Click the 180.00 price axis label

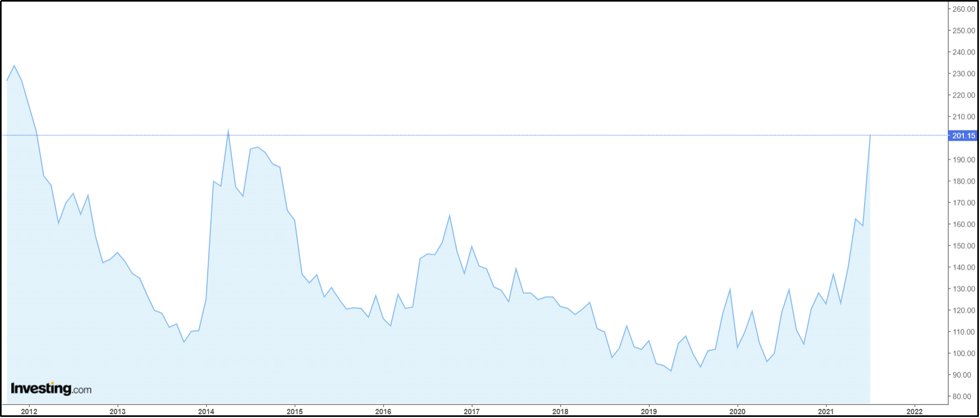click(x=964, y=181)
